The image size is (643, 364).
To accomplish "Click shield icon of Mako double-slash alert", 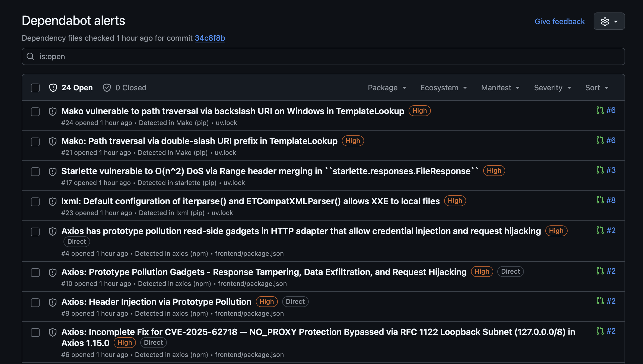I will pos(53,141).
